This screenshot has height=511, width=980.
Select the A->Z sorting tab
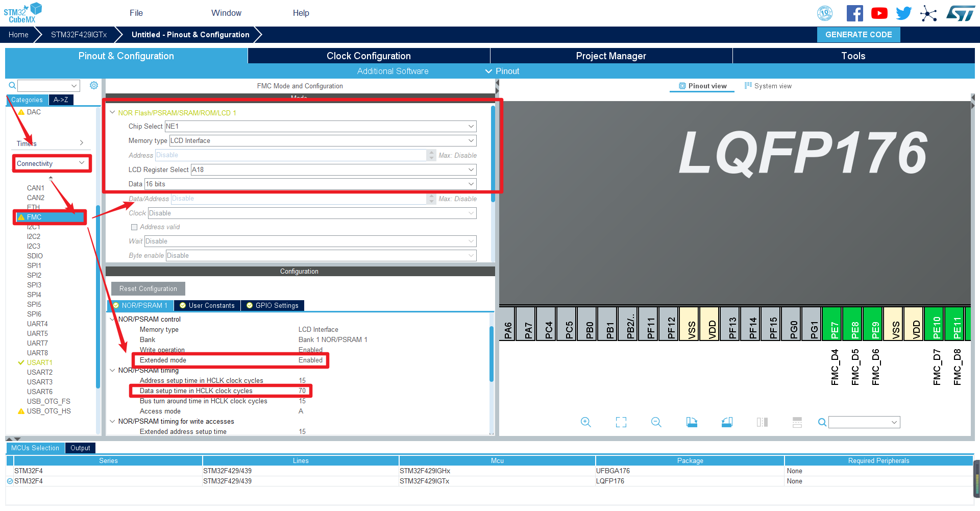point(61,100)
